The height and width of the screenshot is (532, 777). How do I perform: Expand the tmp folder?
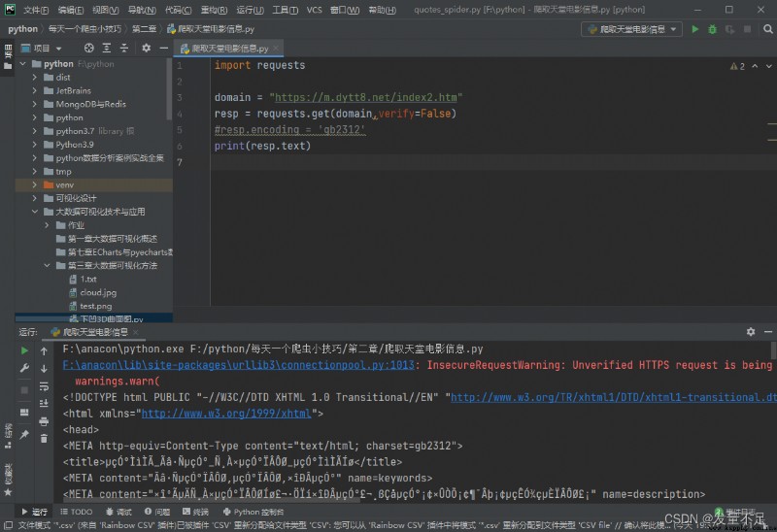point(34,172)
